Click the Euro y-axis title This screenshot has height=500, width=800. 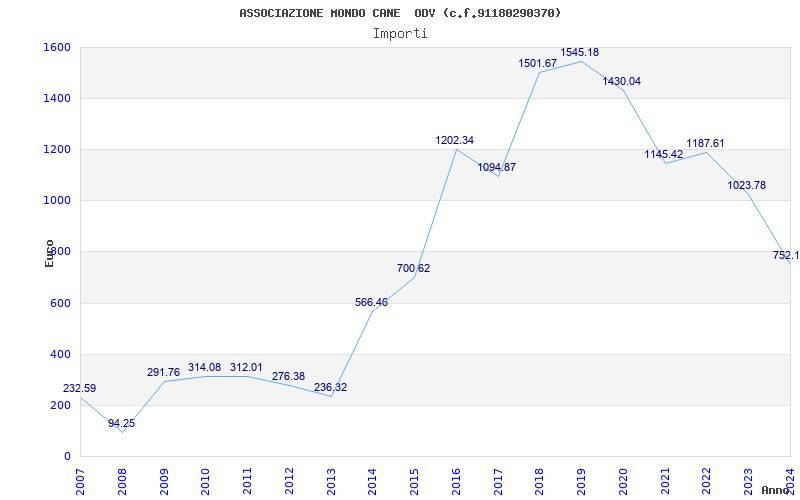click(x=49, y=253)
